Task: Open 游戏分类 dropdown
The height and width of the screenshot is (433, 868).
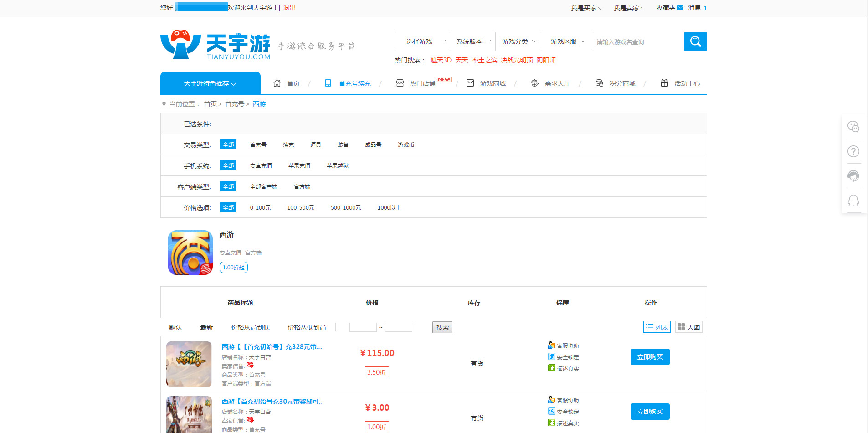Action: 519,41
